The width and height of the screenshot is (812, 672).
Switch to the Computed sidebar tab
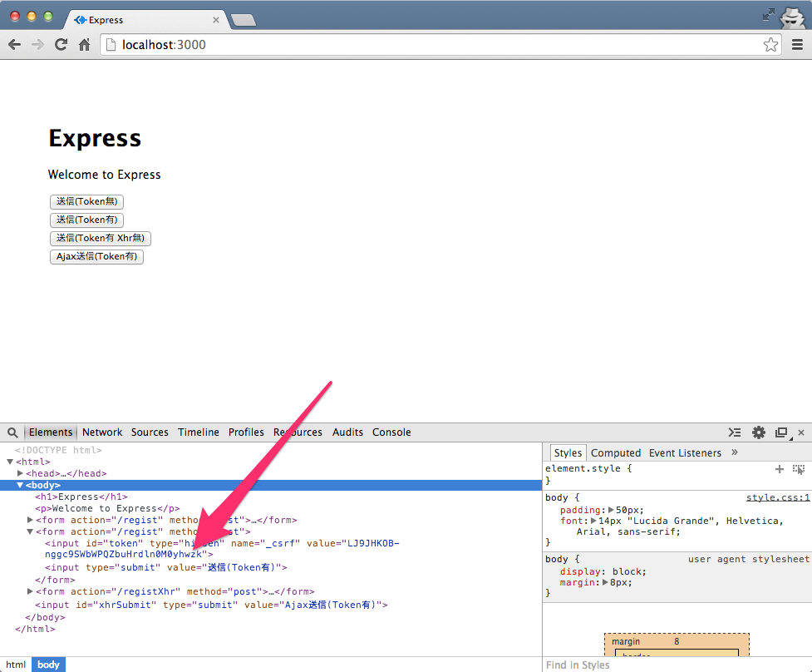(x=616, y=452)
